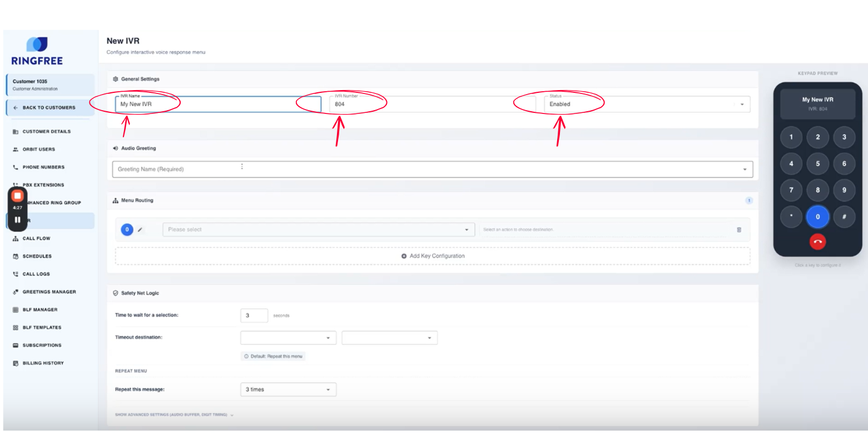Pause the screen recording
Viewport: 868px width, 436px height.
(17, 220)
